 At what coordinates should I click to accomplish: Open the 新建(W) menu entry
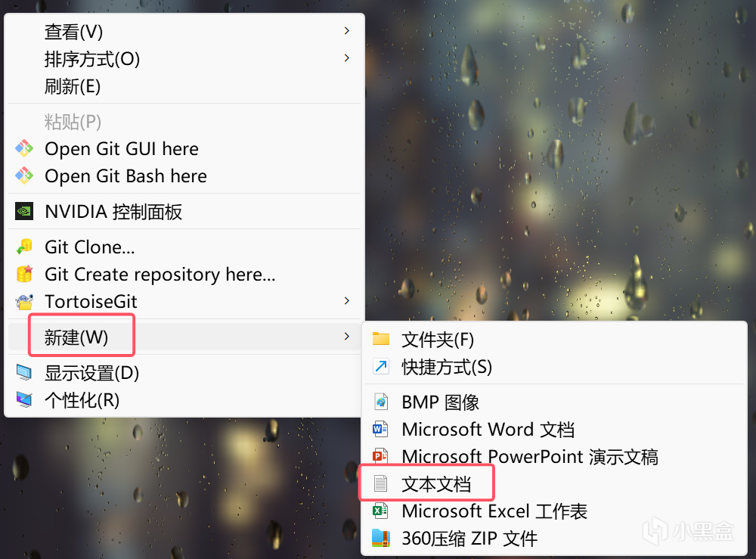pos(184,337)
